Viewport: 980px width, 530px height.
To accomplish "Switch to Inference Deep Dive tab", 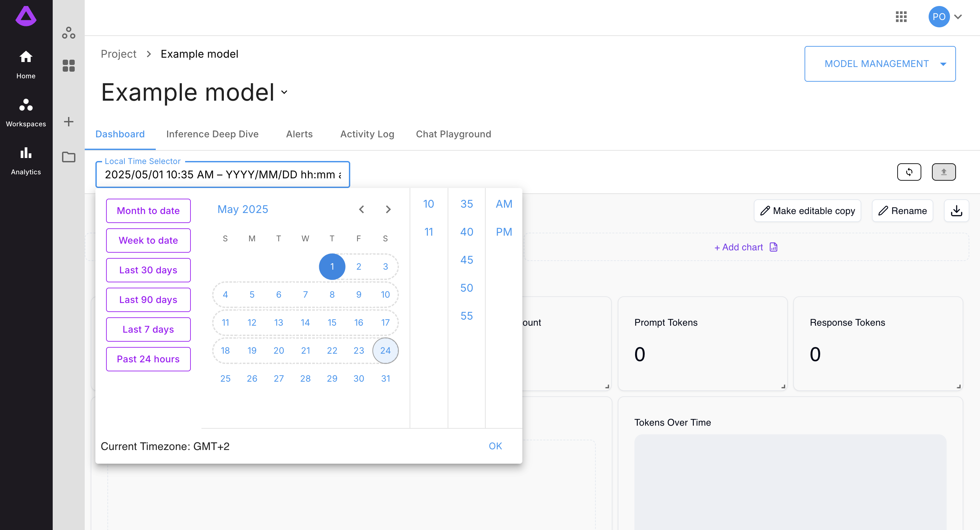I will point(212,134).
